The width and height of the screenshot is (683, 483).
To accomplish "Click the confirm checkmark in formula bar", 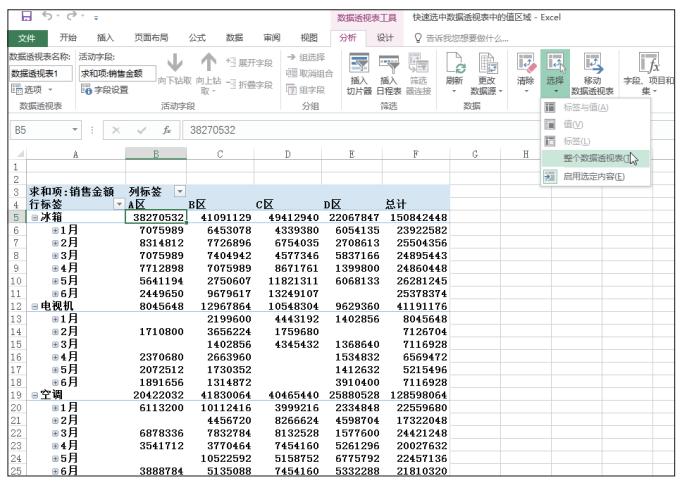I will click(x=142, y=130).
